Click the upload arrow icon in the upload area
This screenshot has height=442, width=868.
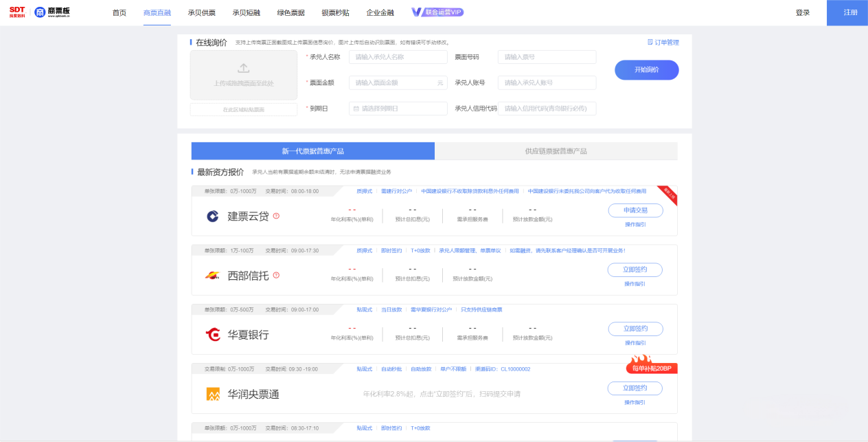point(243,69)
